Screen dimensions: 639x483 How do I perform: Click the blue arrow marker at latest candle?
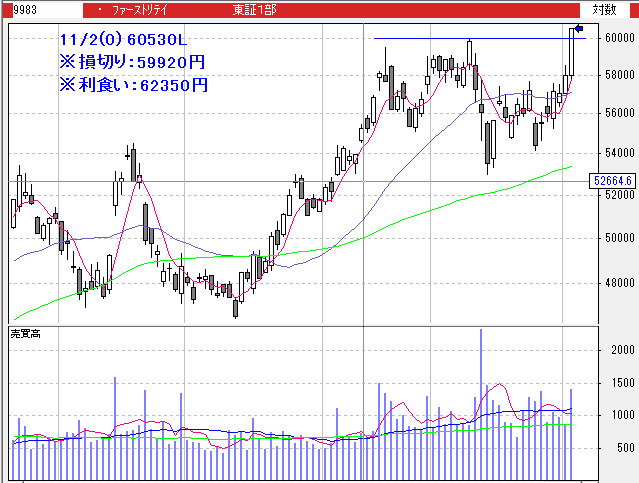point(578,29)
